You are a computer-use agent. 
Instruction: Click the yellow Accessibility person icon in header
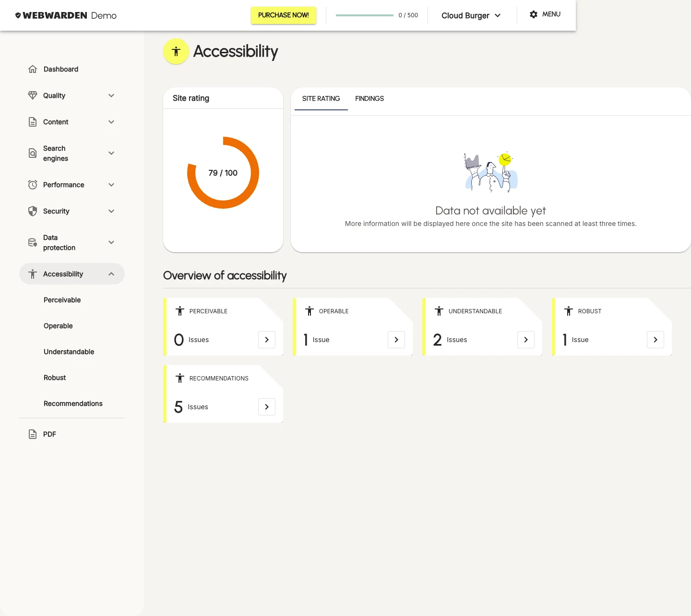click(x=176, y=51)
